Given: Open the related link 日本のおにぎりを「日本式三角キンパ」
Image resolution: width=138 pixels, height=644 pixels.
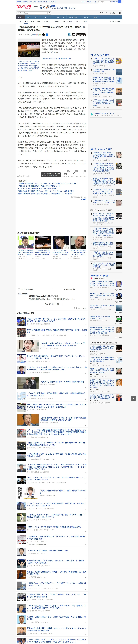Looking at the screenshot, I should tap(37, 188).
